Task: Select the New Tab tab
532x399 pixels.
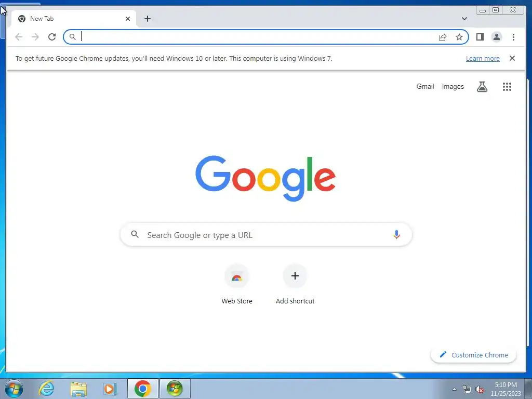Action: pyautogui.click(x=74, y=19)
